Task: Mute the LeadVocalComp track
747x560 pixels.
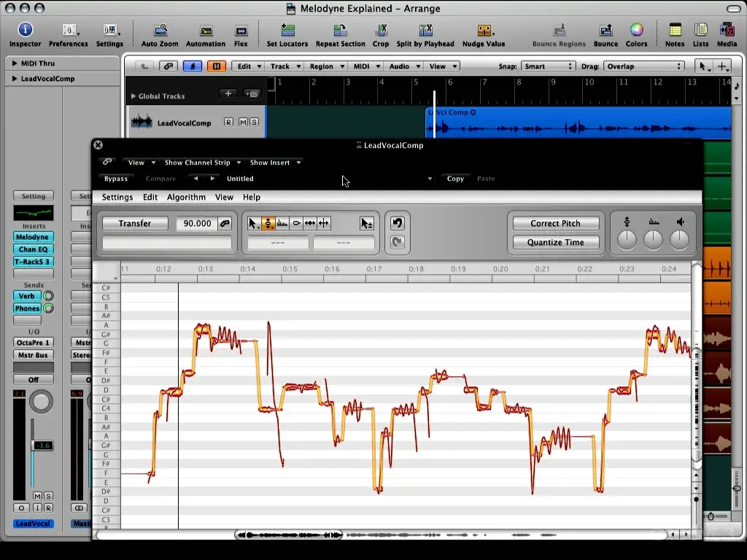Action: tap(243, 122)
